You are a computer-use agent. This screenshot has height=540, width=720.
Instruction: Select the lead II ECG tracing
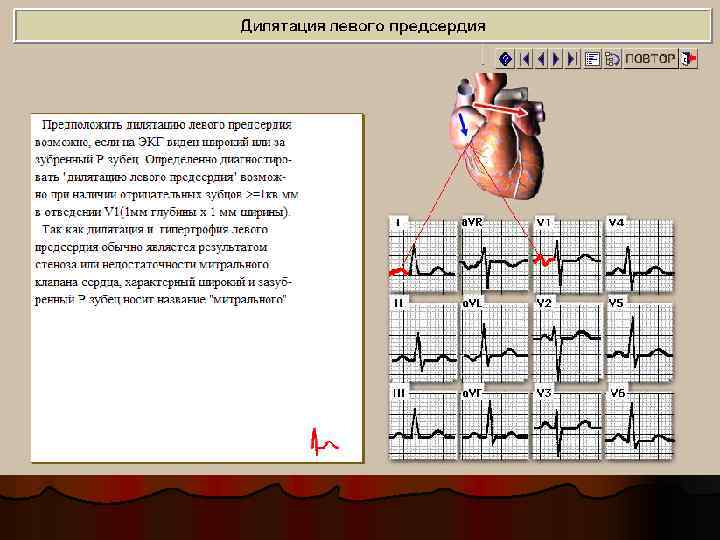tap(422, 340)
